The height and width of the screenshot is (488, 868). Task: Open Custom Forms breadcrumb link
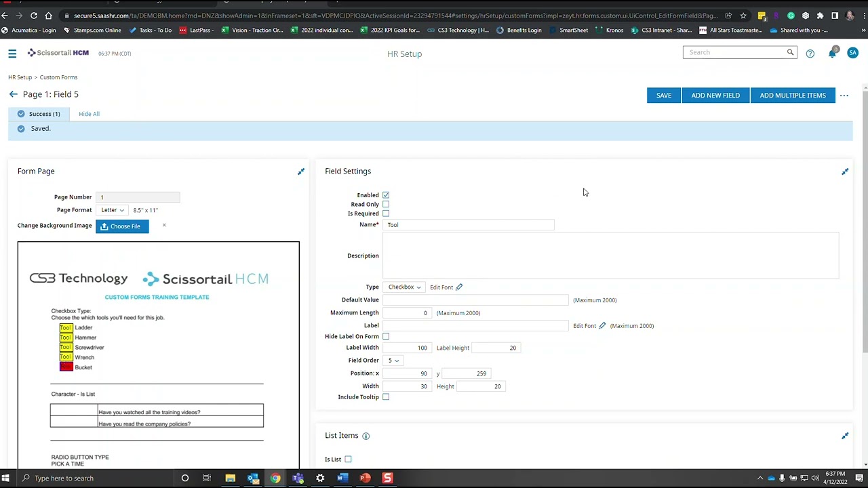(58, 77)
